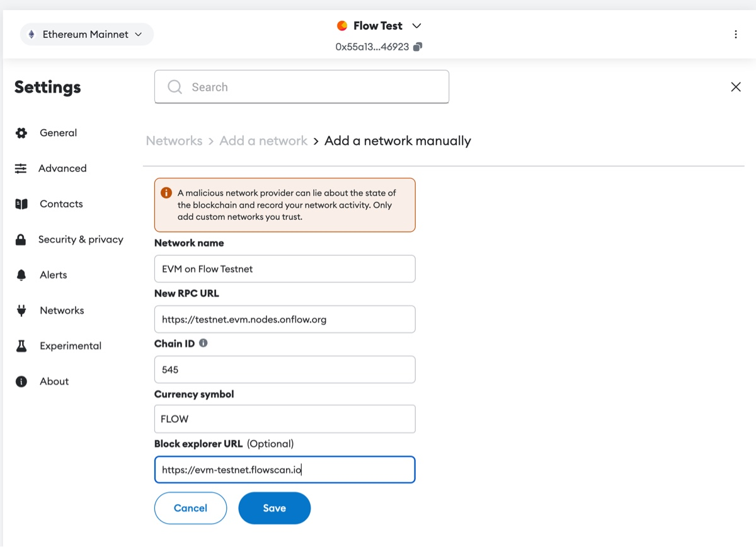Click the Alerts bell icon
The height and width of the screenshot is (547, 756).
tap(21, 275)
